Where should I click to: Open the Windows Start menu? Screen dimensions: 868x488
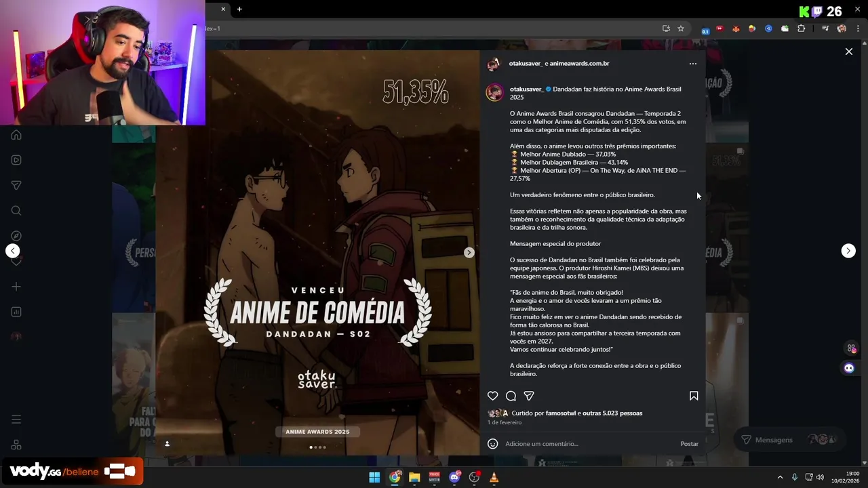tap(374, 477)
